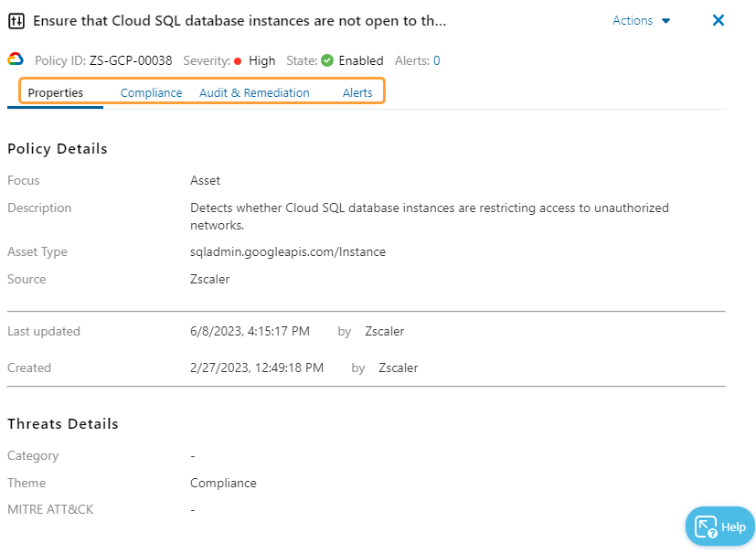Click the blue close X icon
This screenshot has height=554, width=756.
pyautogui.click(x=719, y=20)
